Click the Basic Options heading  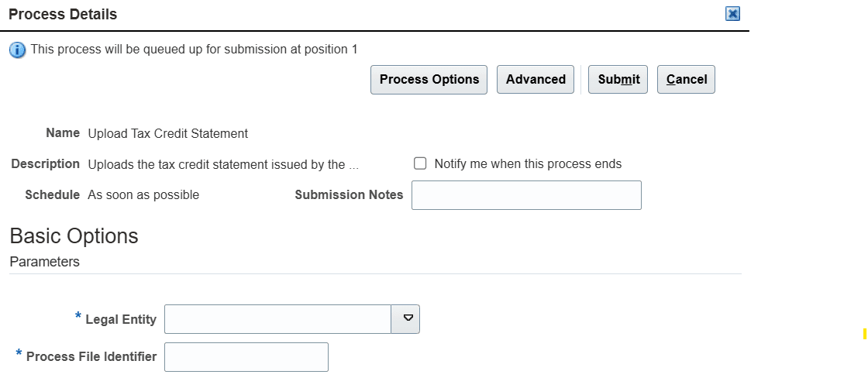tap(74, 236)
